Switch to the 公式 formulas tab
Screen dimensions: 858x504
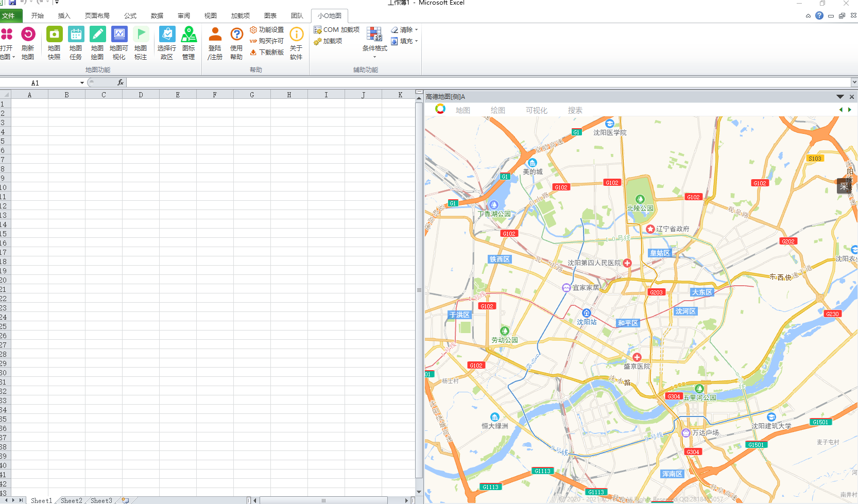(130, 16)
